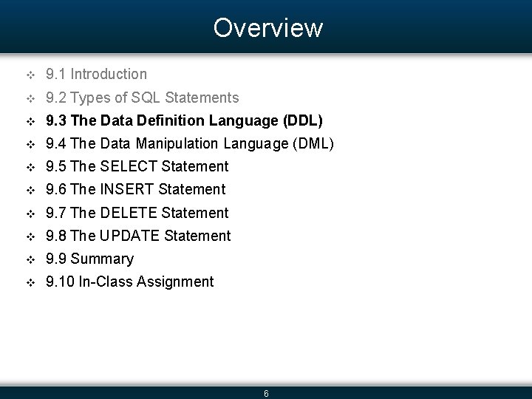
Task: Select 9.4 The Data Manipulation Language (DML)
Action: (189, 143)
